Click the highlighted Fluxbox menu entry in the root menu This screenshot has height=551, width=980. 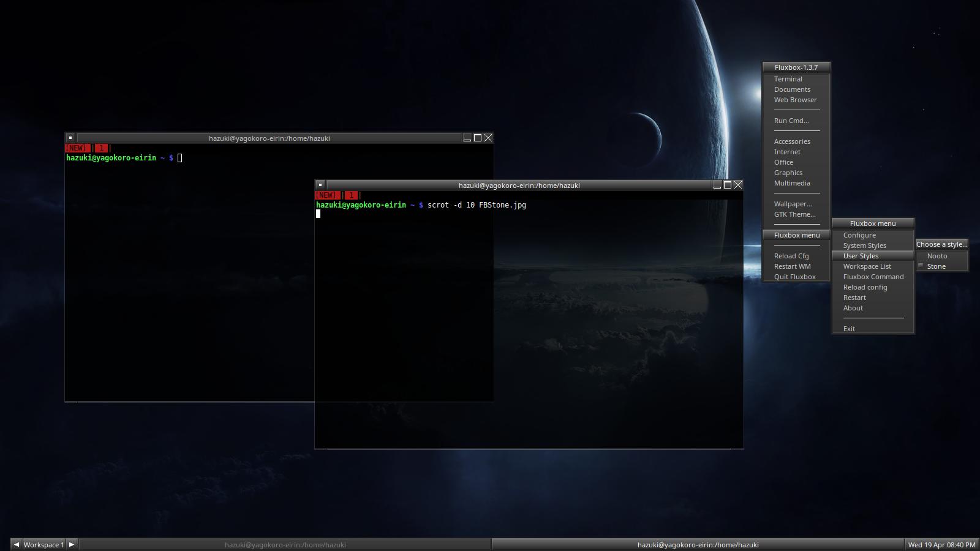796,235
